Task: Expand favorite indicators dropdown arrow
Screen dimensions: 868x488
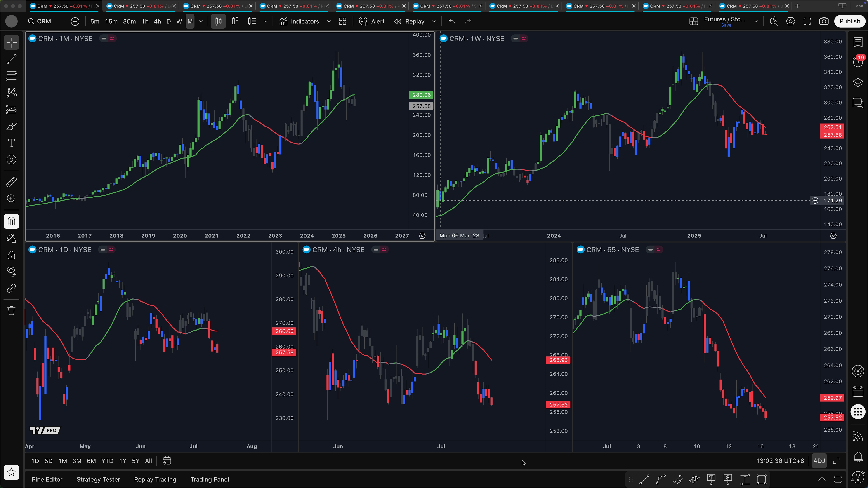Action: tap(329, 21)
